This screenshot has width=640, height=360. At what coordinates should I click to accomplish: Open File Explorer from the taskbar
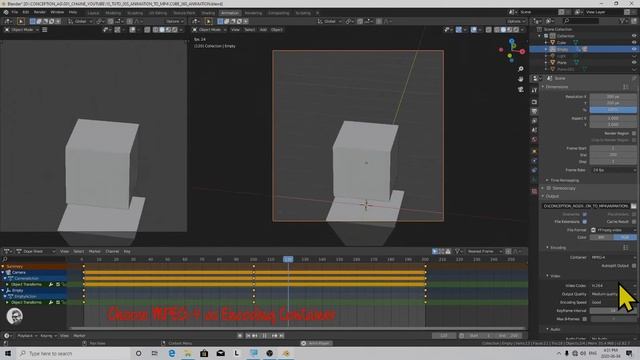tap(188, 353)
